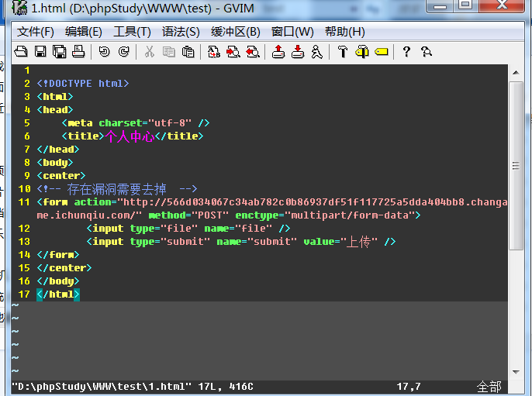Click the window minimize button

coord(440,5)
